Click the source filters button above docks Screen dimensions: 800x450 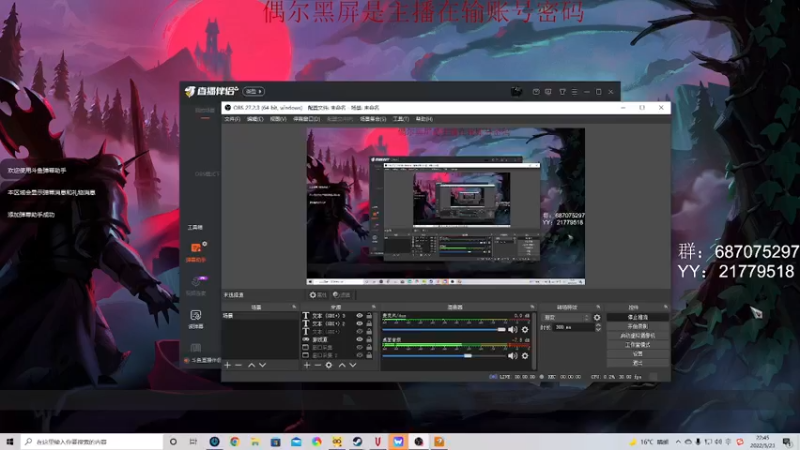pos(342,295)
